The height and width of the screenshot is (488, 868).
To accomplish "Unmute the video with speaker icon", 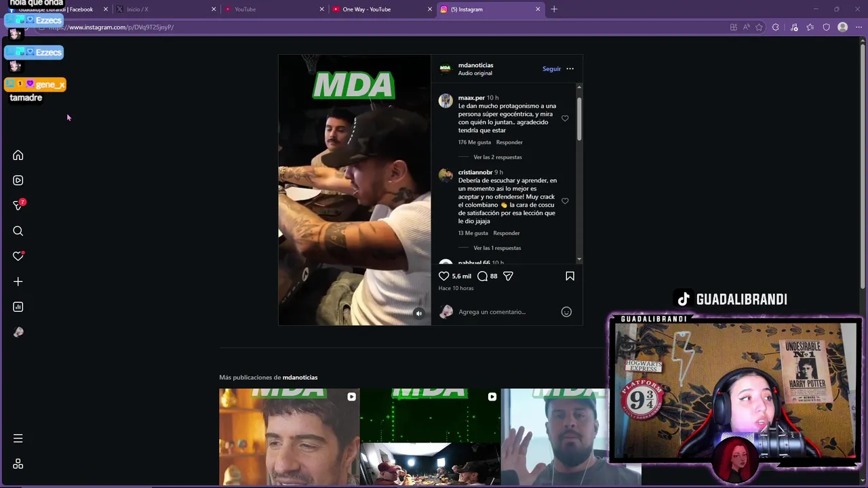I will coord(418,313).
